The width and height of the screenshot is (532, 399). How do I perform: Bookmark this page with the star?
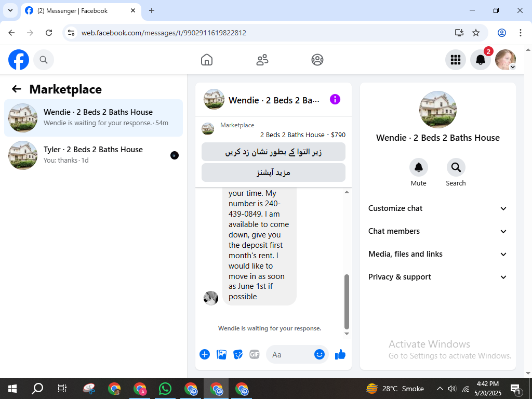pyautogui.click(x=476, y=33)
